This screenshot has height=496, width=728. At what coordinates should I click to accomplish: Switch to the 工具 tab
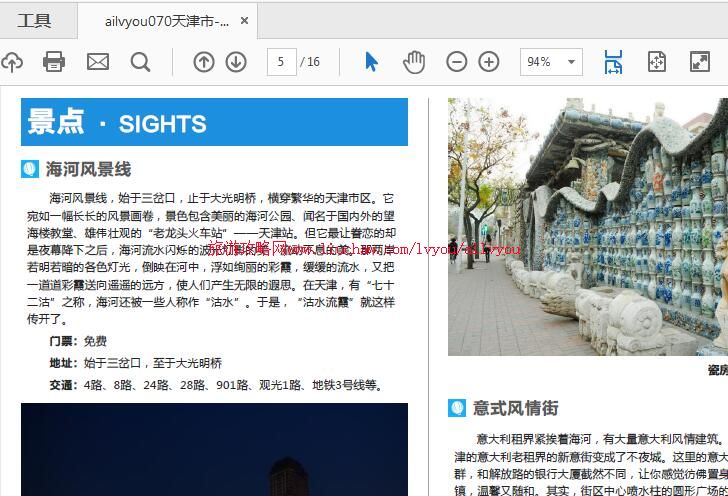[34, 20]
